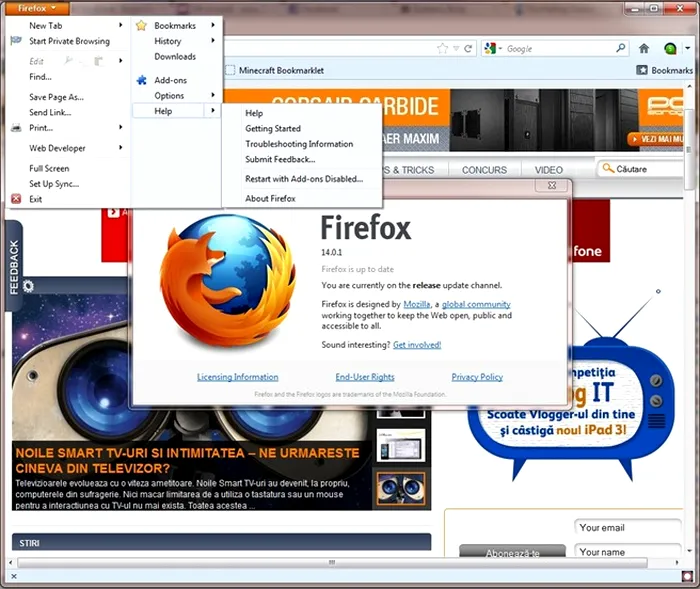The width and height of the screenshot is (700, 589).
Task: Click the printer icon next to Print
Action: click(16, 128)
